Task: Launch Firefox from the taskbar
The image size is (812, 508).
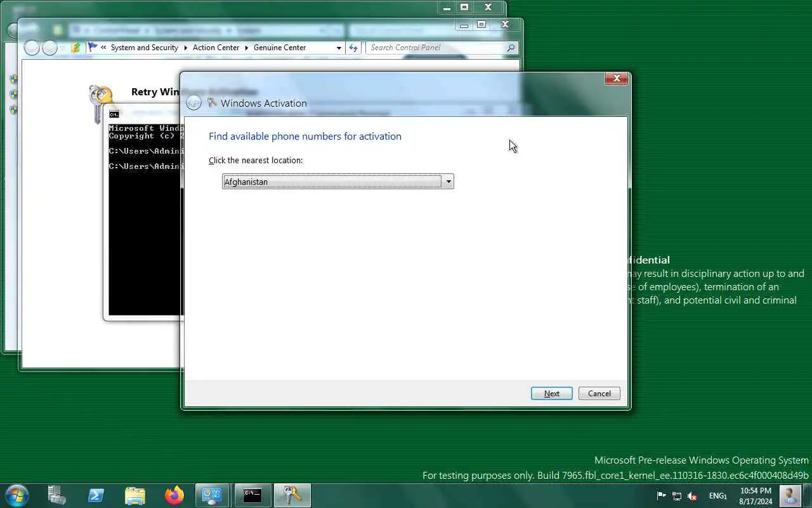Action: [x=174, y=495]
